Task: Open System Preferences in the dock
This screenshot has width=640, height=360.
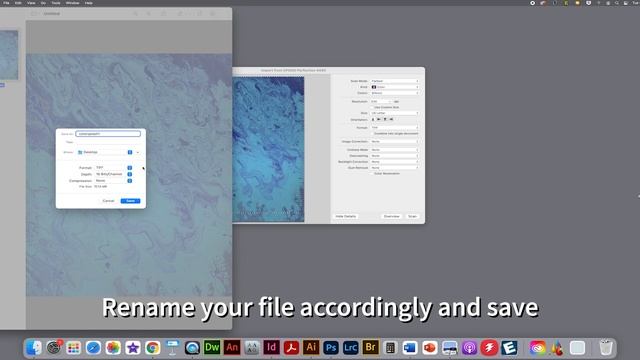Action: click(x=54, y=348)
